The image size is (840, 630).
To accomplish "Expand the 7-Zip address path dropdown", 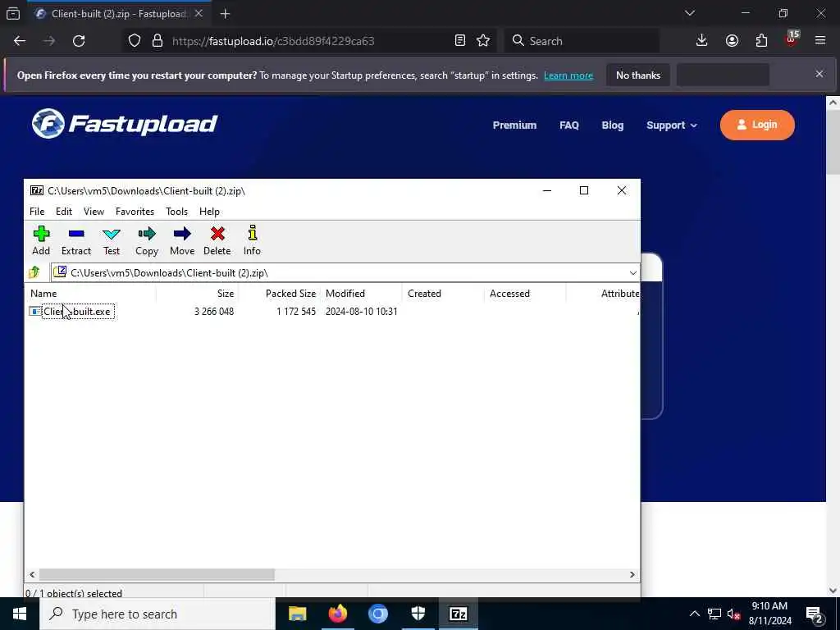I will tap(632, 273).
